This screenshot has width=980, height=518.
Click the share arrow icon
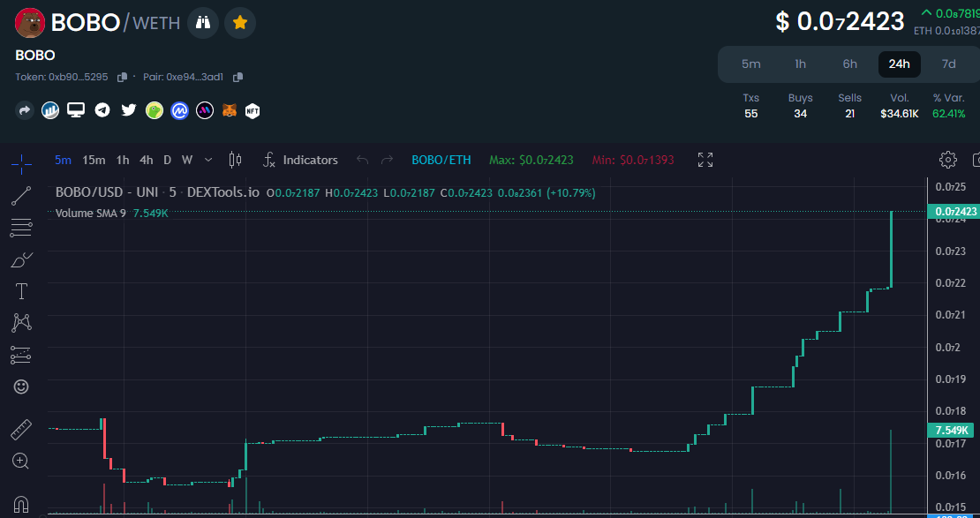[x=25, y=110]
